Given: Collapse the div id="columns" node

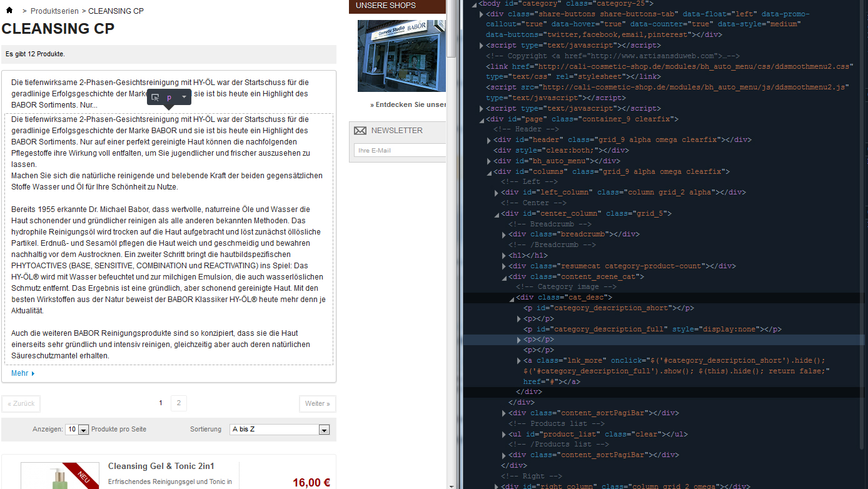Looking at the screenshot, I should tap(488, 171).
